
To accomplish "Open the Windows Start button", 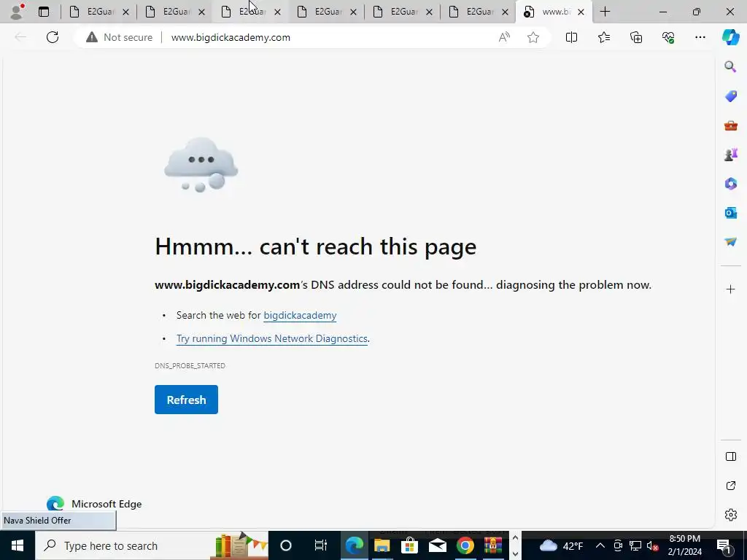I will tap(18, 545).
